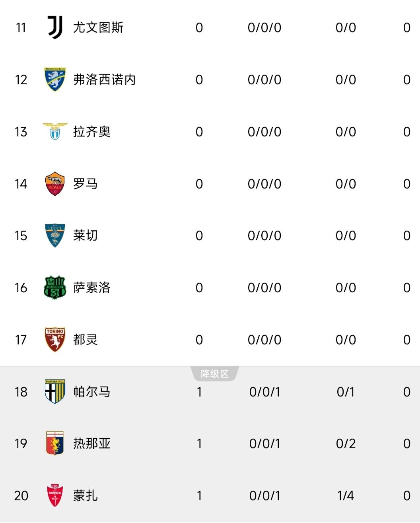This screenshot has width=420, height=523.
Task: Select team name 拉齐奥
Action: coord(92,132)
